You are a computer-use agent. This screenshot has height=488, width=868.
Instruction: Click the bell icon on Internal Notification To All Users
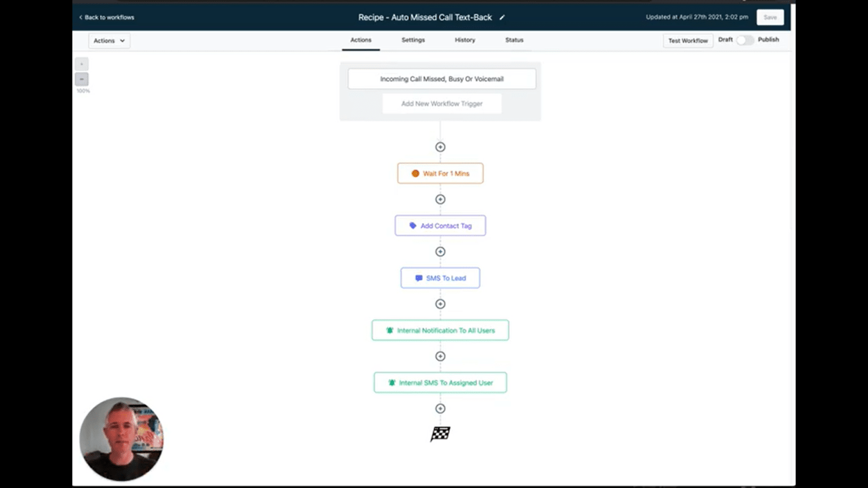tap(389, 330)
